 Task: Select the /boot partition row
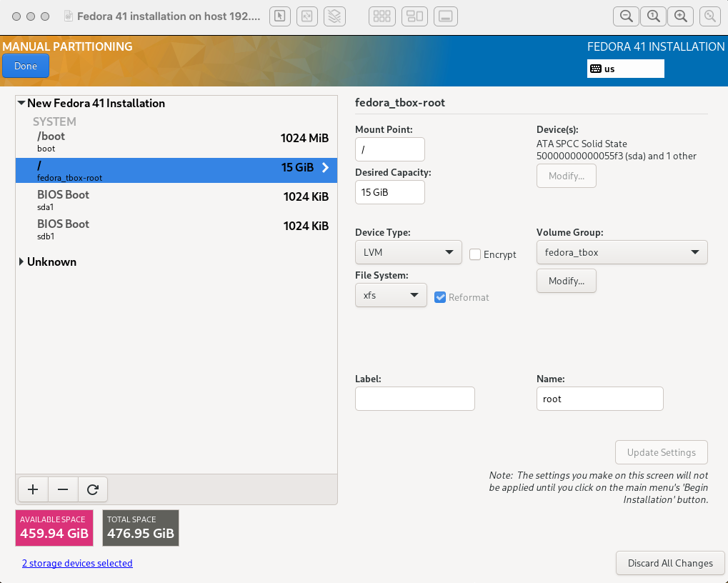176,141
